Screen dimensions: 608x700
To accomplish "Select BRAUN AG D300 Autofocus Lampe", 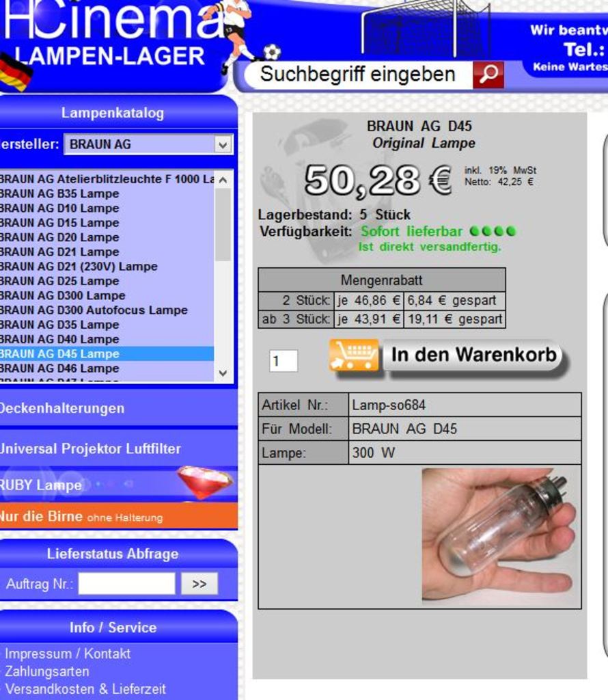I will [x=107, y=310].
